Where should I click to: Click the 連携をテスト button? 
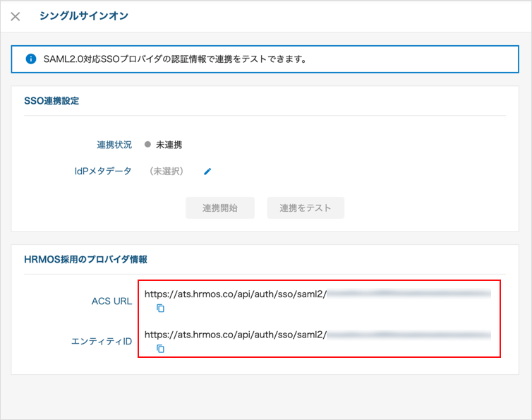tap(306, 208)
